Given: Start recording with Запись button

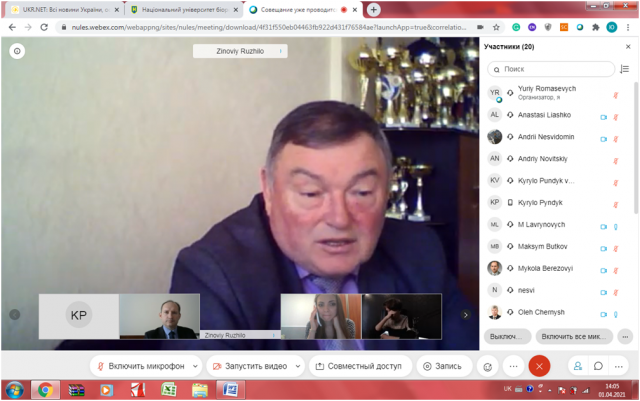Looking at the screenshot, I should tap(443, 366).
